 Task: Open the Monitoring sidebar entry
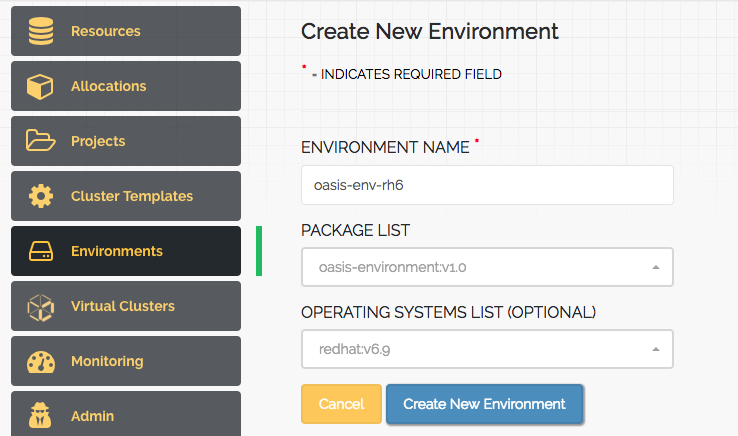[126, 361]
